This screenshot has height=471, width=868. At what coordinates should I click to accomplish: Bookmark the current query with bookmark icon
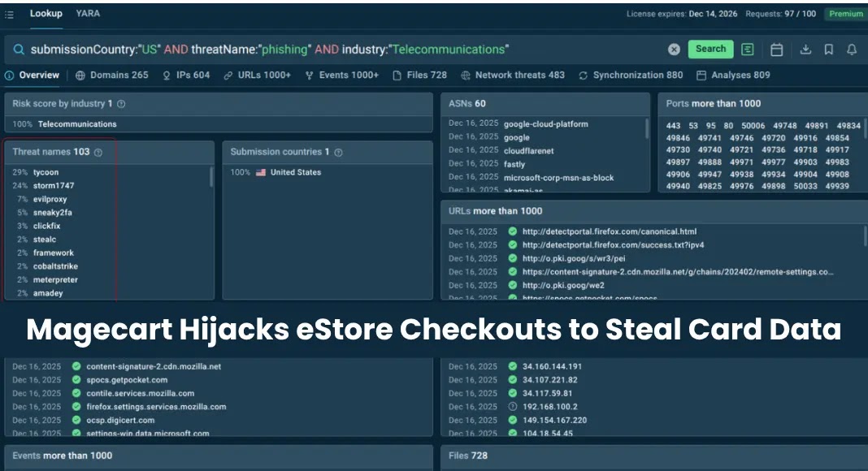point(828,50)
